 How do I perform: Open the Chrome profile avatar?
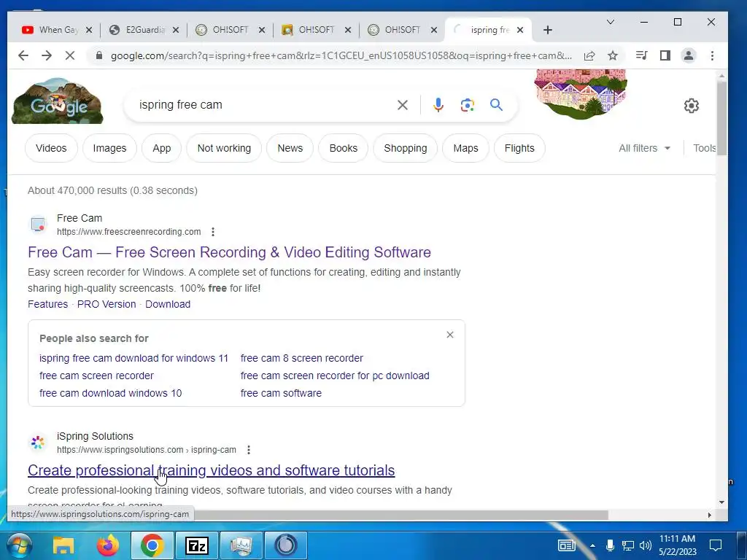click(x=689, y=55)
